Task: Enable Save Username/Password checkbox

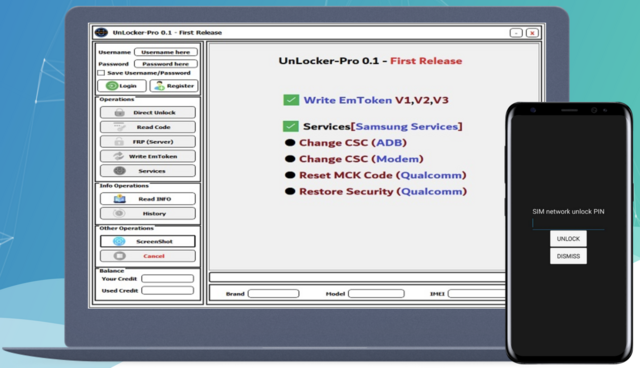Action: click(101, 73)
